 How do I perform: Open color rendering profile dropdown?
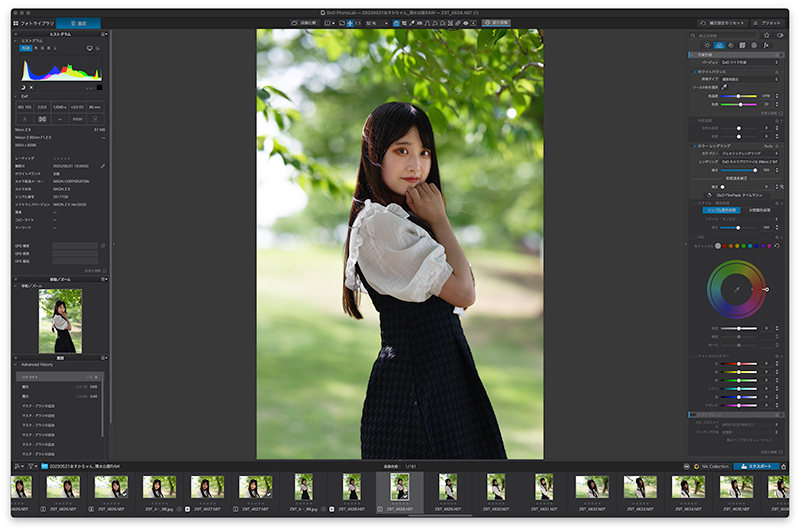[749, 162]
